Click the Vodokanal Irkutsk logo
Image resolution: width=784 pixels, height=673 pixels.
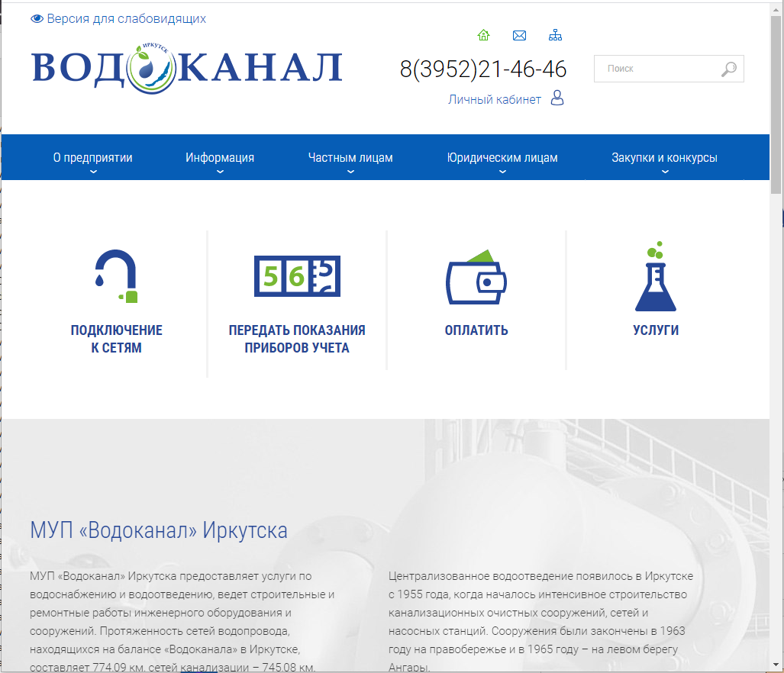[x=187, y=68]
